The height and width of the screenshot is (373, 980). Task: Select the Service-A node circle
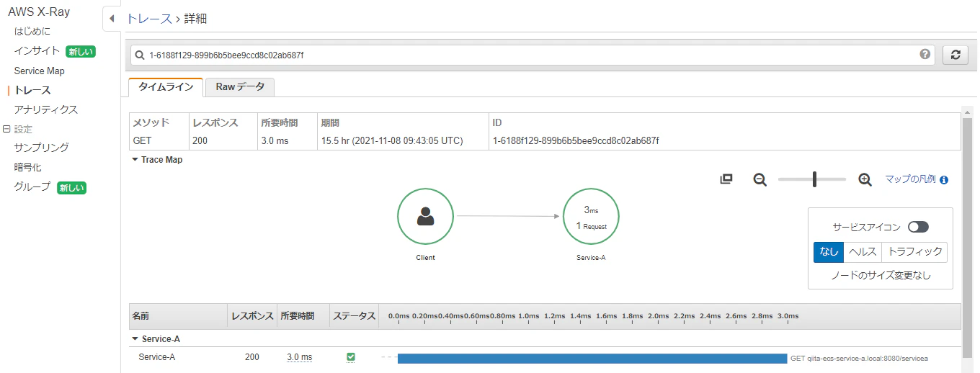point(591,216)
